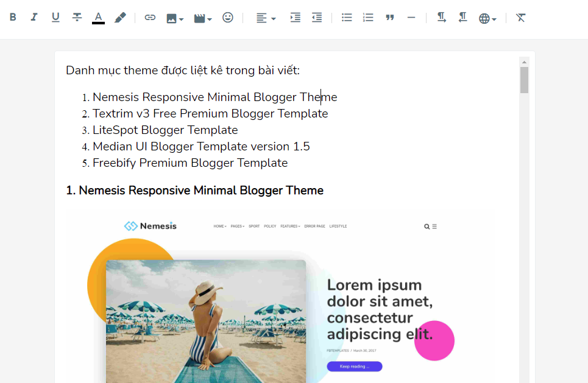Click the heading 1. Nemesis Responsive Minimal
588x383 pixels.
click(x=194, y=191)
